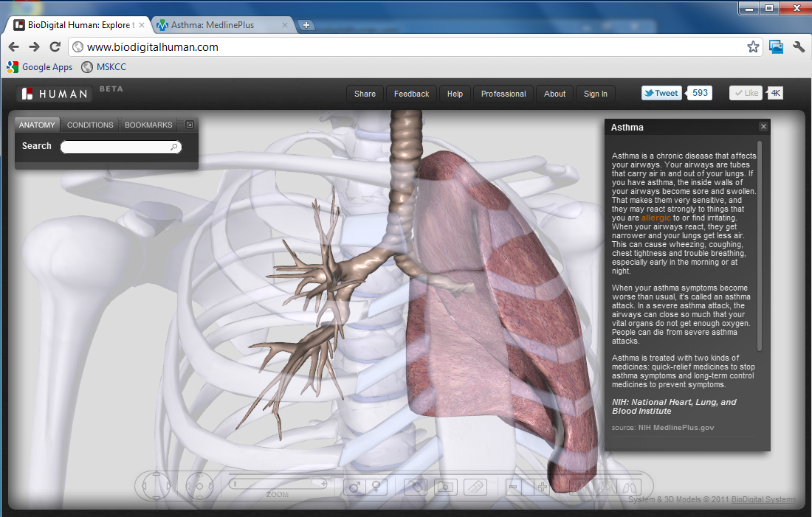Reload the page with refresh icon
The image size is (812, 517).
pos(55,47)
